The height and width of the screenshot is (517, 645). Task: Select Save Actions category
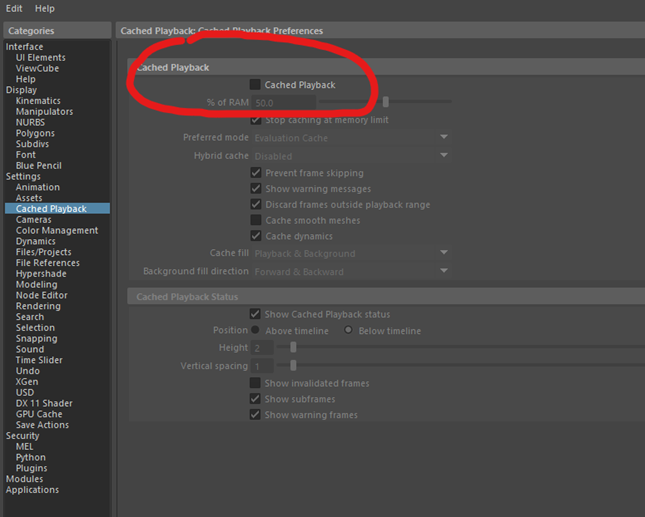click(x=42, y=425)
